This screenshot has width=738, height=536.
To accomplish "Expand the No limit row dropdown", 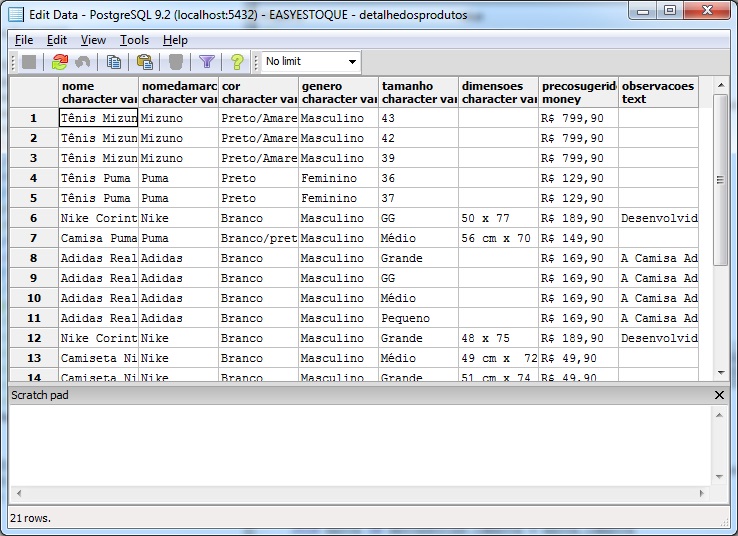I will (351, 62).
